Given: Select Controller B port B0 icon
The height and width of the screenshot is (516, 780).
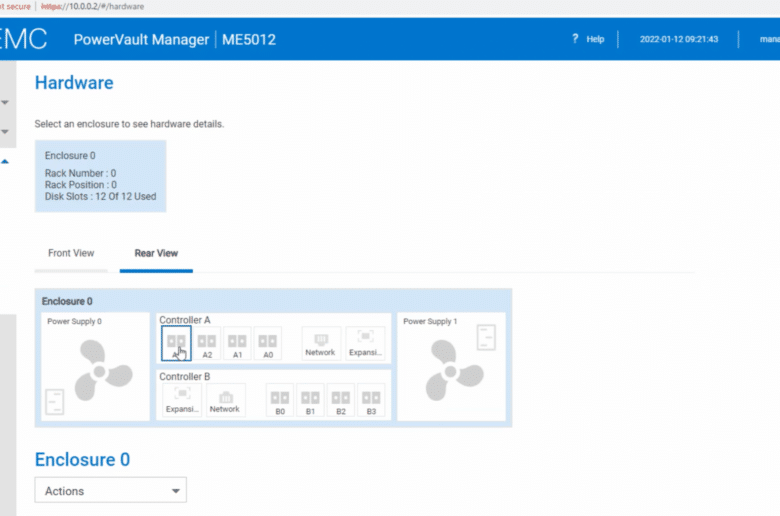Looking at the screenshot, I should [x=280, y=400].
